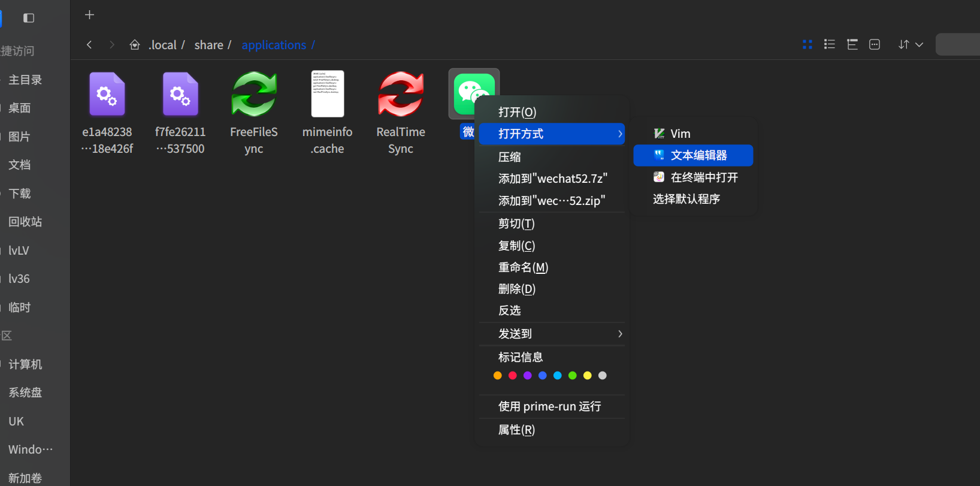This screenshot has width=980, height=486.
Task: Choose 删除(D) menu entry
Action: click(552, 289)
